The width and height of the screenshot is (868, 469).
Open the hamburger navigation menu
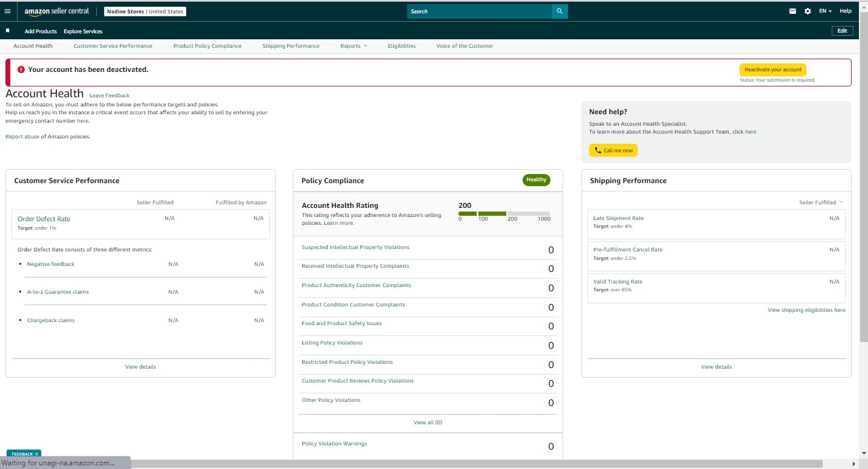(7, 11)
